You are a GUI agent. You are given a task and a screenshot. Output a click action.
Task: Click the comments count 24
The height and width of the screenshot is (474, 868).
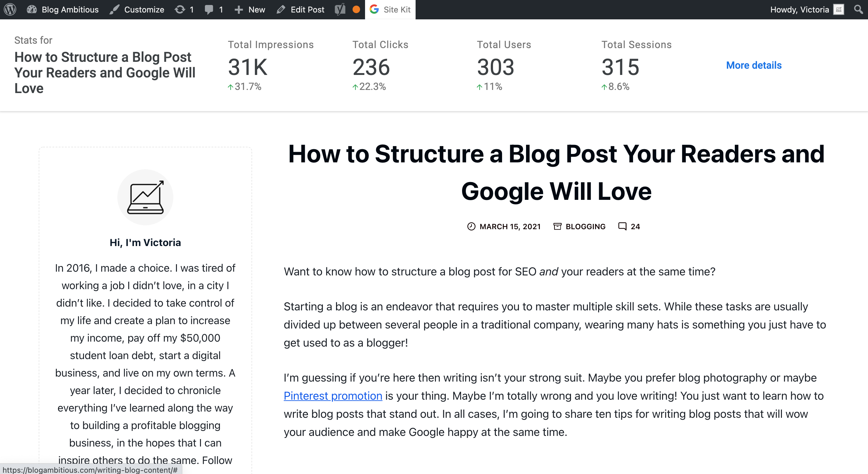pos(635,227)
